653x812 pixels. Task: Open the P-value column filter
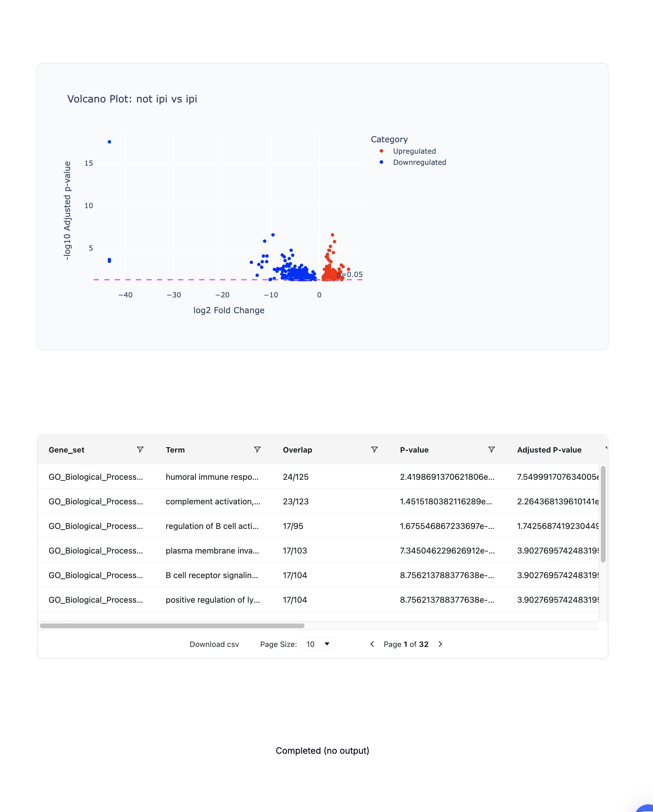pyautogui.click(x=491, y=449)
